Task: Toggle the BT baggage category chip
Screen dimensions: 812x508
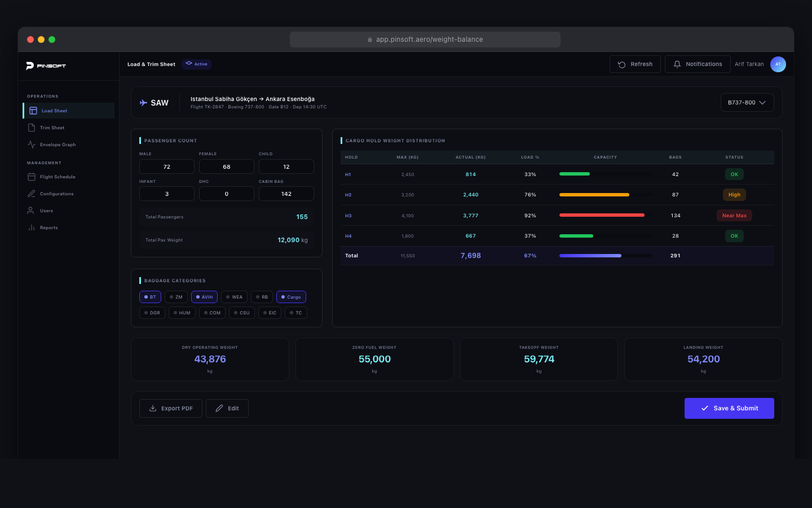Action: (x=150, y=297)
